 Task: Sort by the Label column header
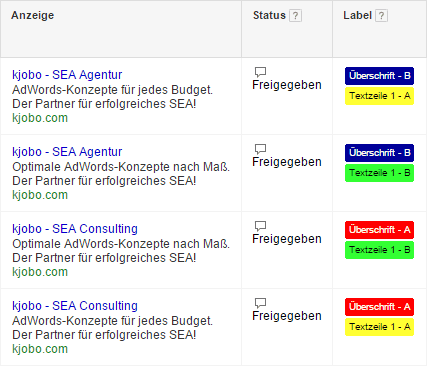(x=357, y=15)
